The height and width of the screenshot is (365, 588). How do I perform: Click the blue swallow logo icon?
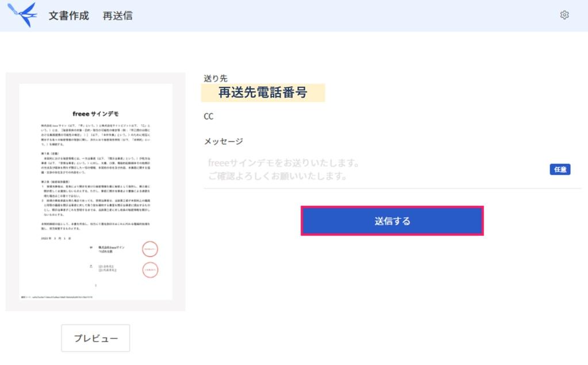[x=22, y=14]
